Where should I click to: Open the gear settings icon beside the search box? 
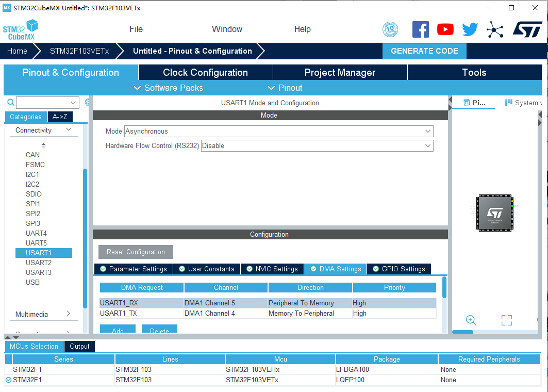pyautogui.click(x=87, y=102)
